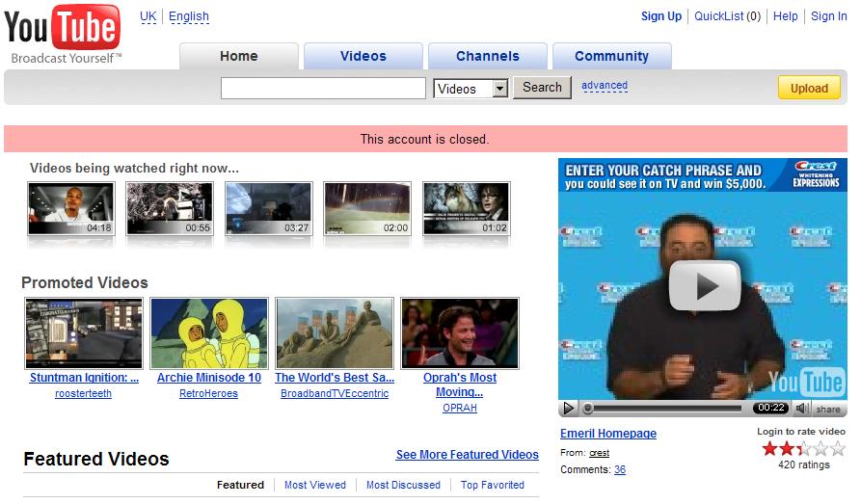Click the first red rating star
The width and height of the screenshot is (861, 504).
pos(769,449)
